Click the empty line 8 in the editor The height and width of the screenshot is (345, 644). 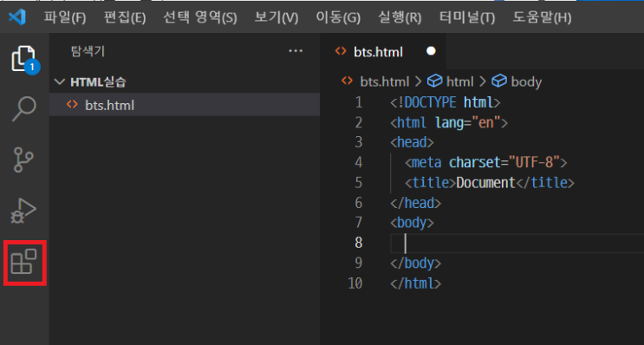[517, 243]
